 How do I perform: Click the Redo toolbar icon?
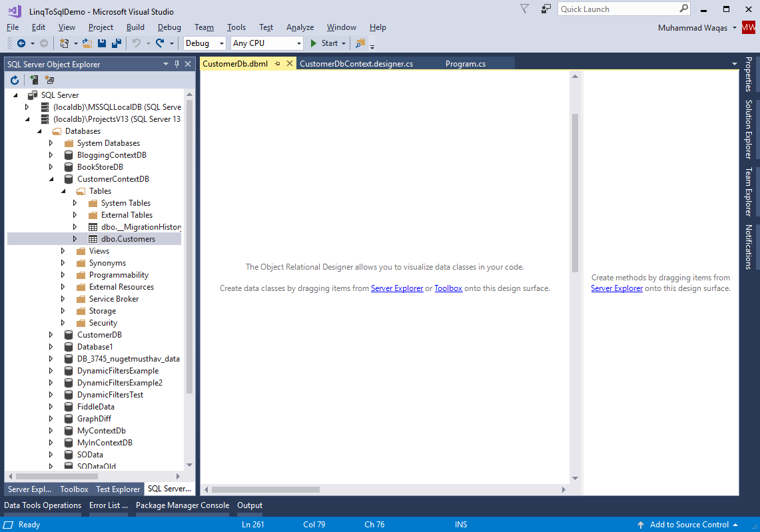click(160, 43)
